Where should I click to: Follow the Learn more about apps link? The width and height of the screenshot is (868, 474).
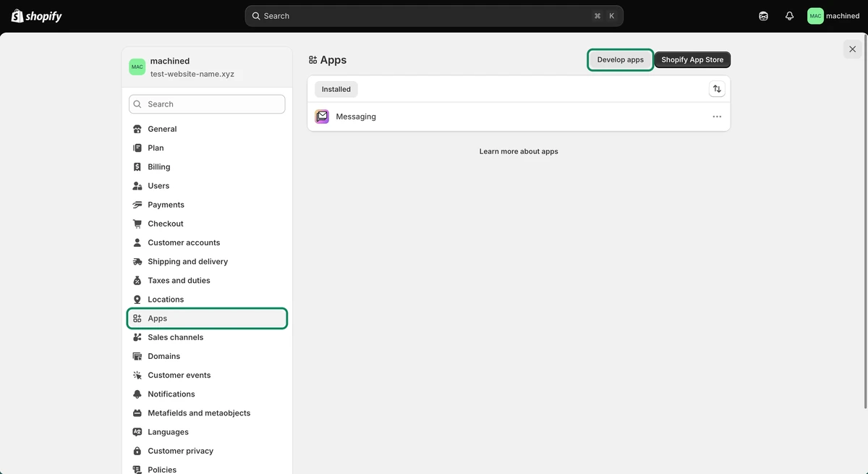click(x=519, y=151)
